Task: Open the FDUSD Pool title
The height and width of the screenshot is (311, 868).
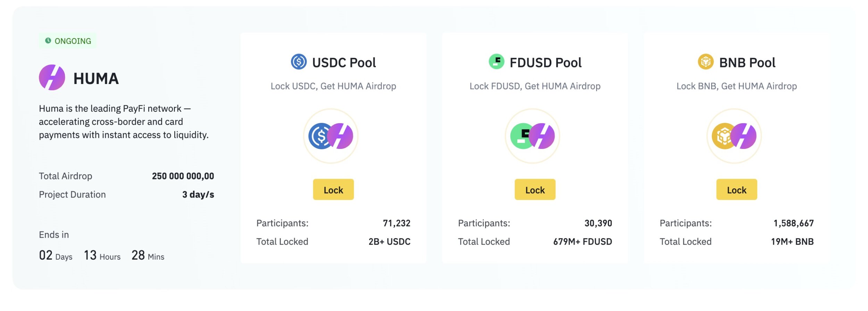Action: pos(545,62)
